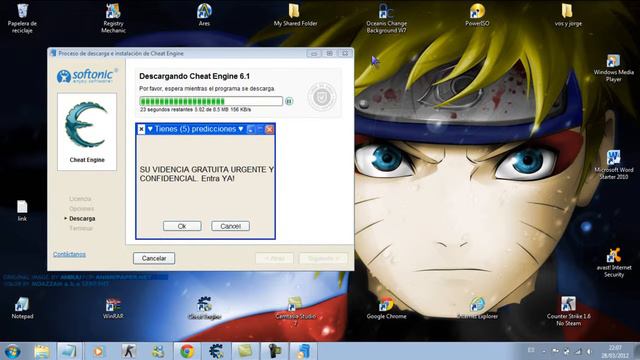Viewport: 640px width, 360px height.
Task: Click the Cheat Engine gear taskbar icon
Action: point(216,351)
